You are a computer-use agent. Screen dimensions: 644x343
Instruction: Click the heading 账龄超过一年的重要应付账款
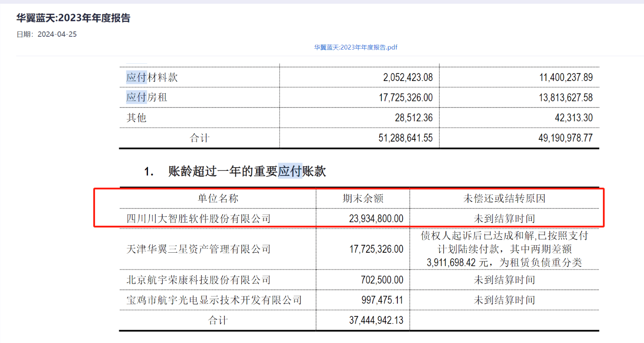[247, 171]
